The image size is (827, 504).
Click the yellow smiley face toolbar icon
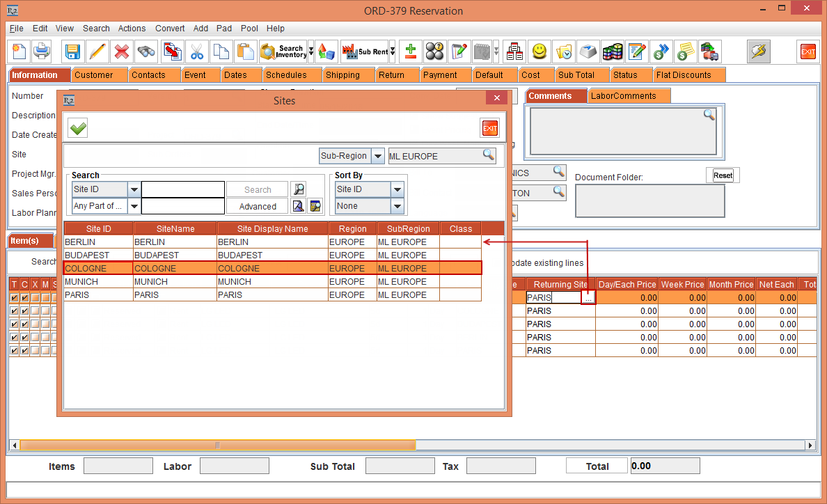click(539, 52)
